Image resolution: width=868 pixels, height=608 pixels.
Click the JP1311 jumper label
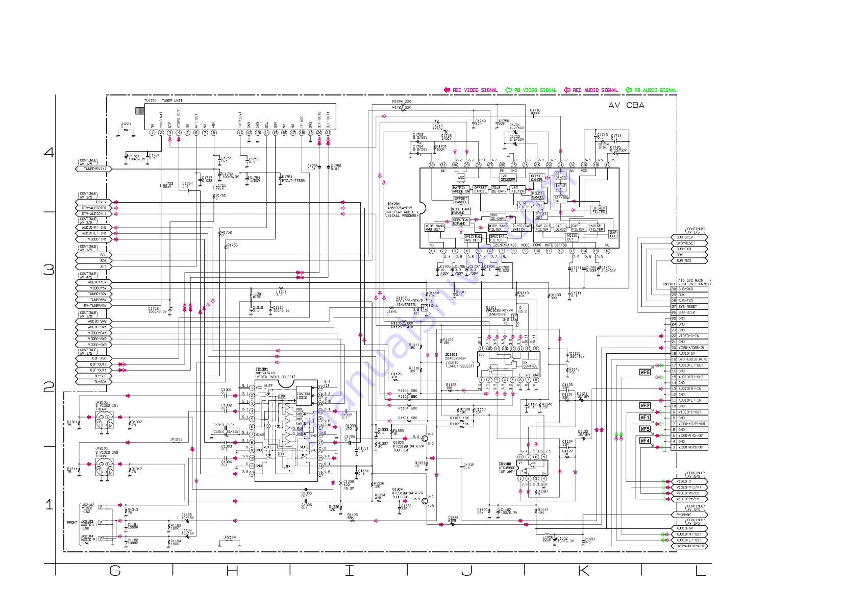(176, 439)
